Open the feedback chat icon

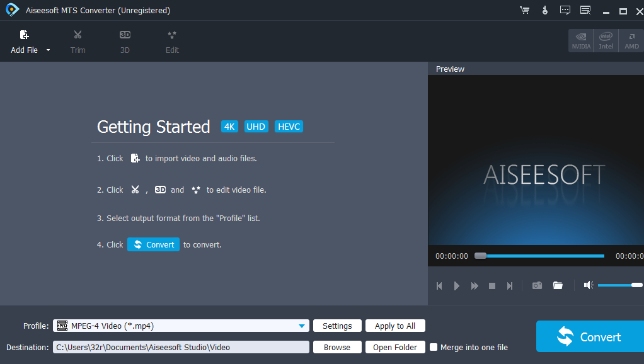point(565,10)
